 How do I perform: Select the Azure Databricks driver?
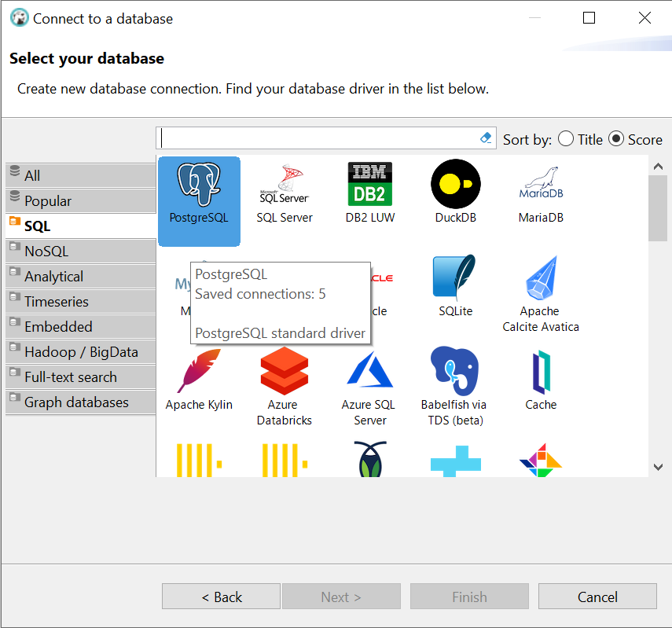coord(285,387)
